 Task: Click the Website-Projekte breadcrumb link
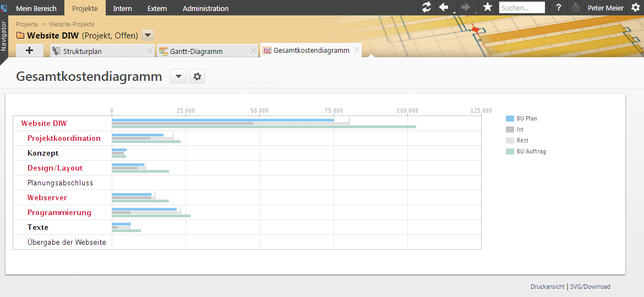tap(72, 24)
